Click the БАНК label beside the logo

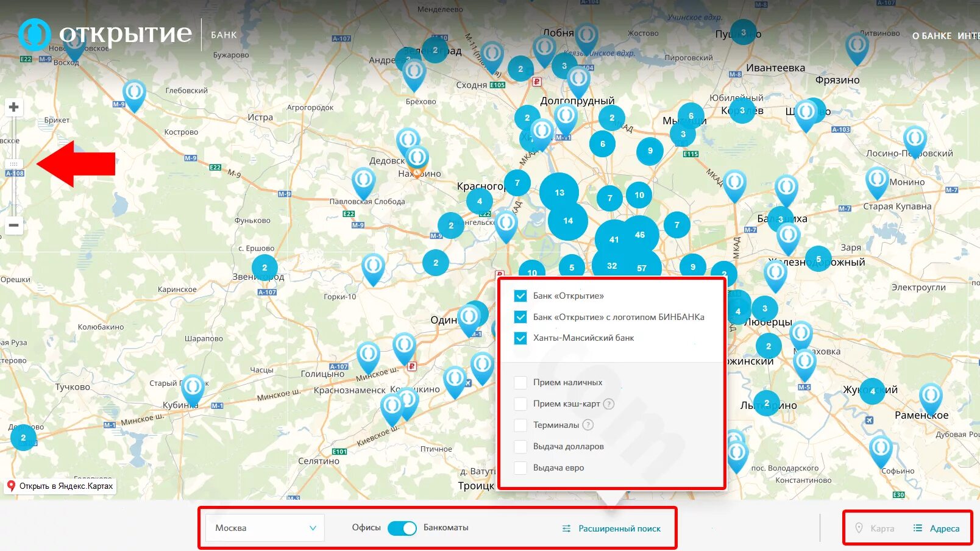tap(224, 35)
